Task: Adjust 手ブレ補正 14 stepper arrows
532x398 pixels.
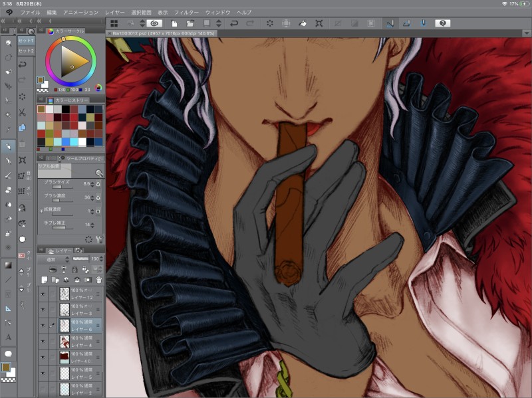Action: click(92, 225)
